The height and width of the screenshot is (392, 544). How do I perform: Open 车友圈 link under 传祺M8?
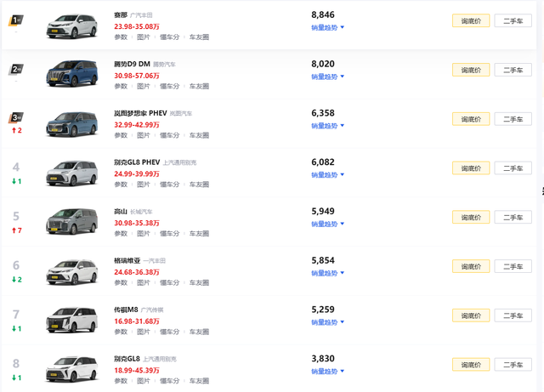pyautogui.click(x=199, y=332)
